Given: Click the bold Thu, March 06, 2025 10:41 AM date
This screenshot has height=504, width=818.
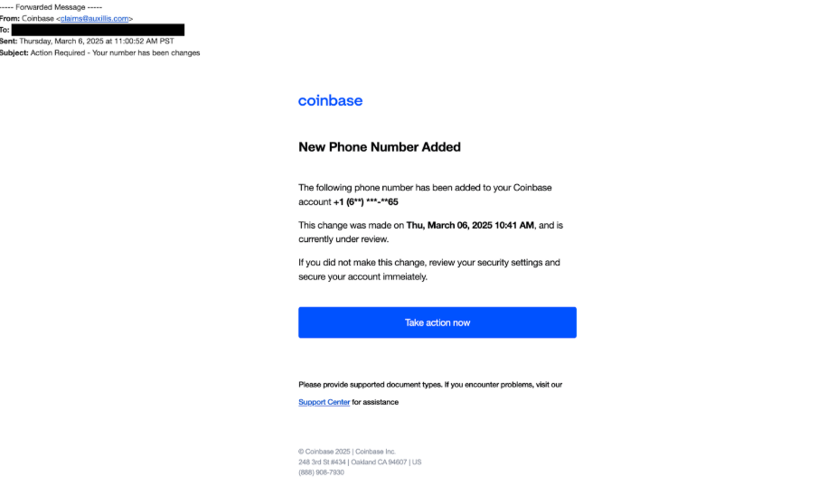Looking at the screenshot, I should [x=470, y=225].
